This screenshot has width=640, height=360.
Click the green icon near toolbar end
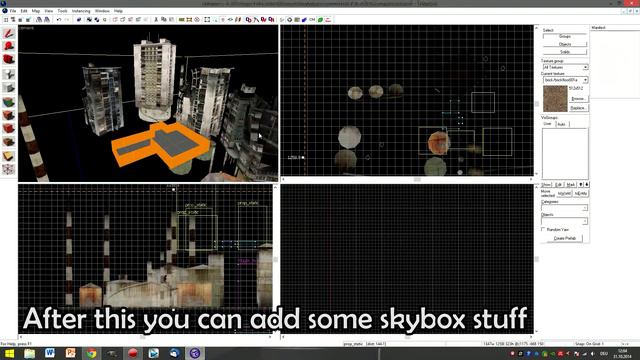320,20
